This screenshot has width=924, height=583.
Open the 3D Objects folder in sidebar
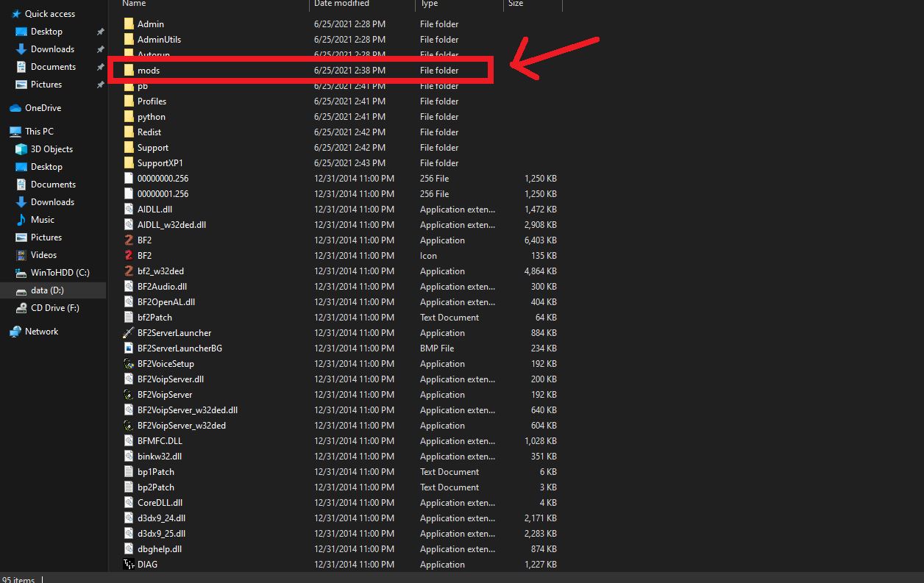coord(51,149)
